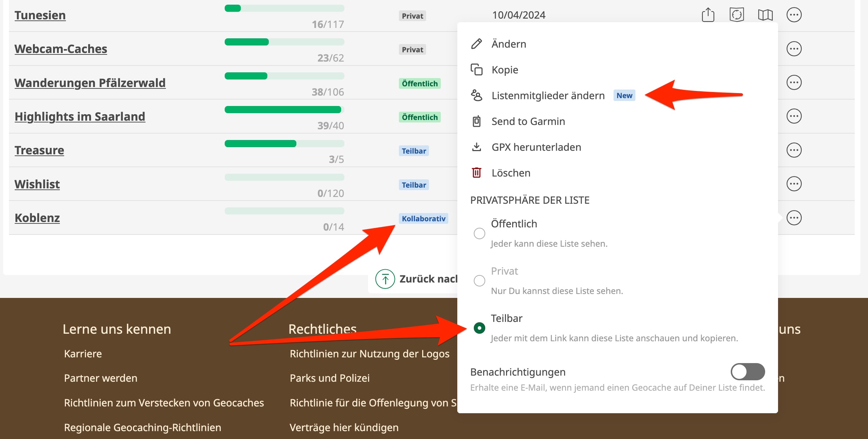Click the pocket query icon in Tunesien row
This screenshot has width=868, height=439.
pos(736,15)
